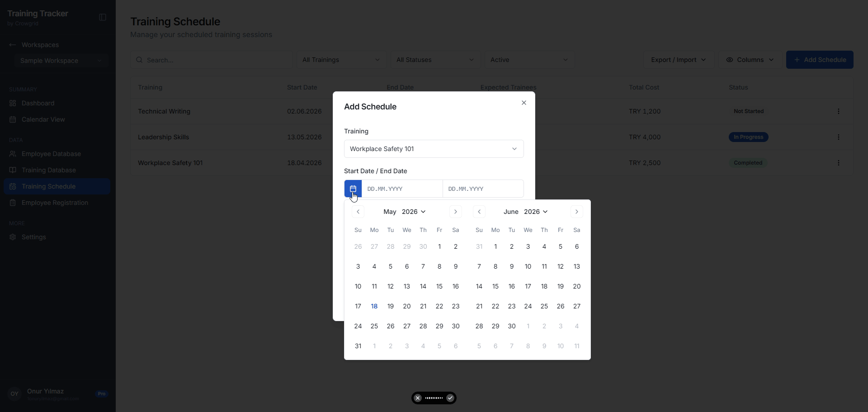Viewport: 868px width, 412px height.
Task: Click the In Progress status badge
Action: [749, 137]
